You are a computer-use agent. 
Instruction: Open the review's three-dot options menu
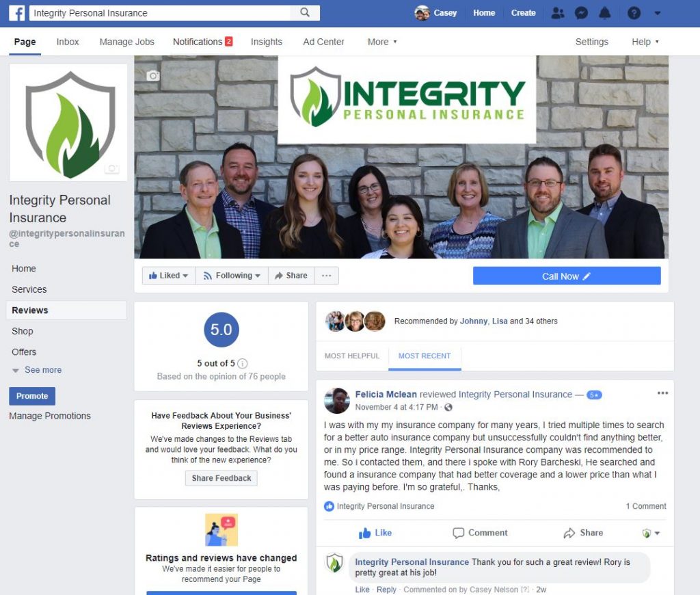[662, 393]
